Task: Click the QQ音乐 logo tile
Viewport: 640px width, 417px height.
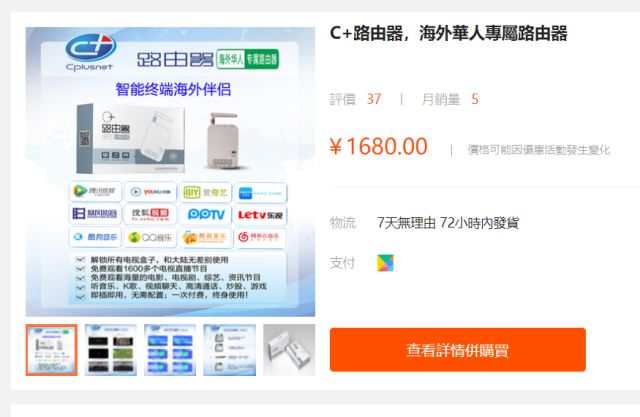Action: [150, 237]
